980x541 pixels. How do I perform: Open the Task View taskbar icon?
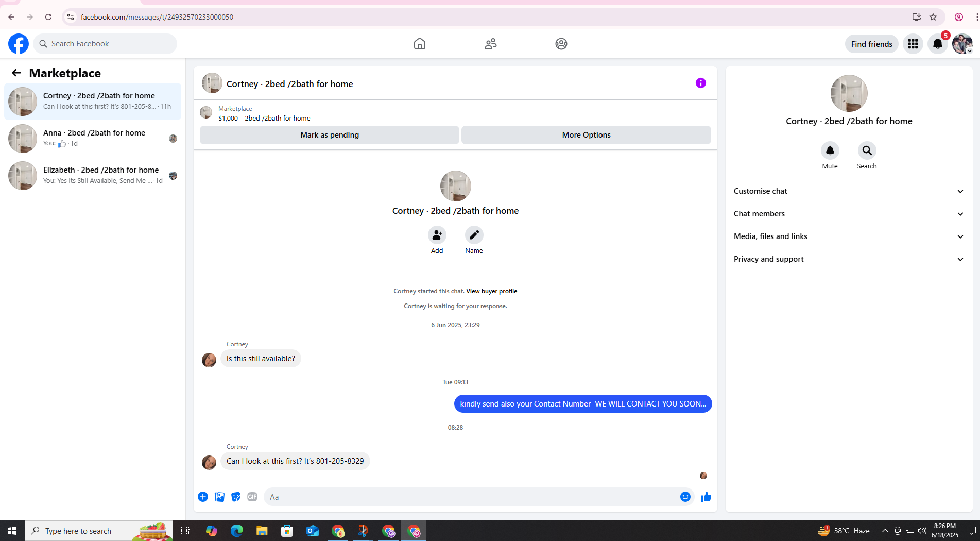point(185,531)
